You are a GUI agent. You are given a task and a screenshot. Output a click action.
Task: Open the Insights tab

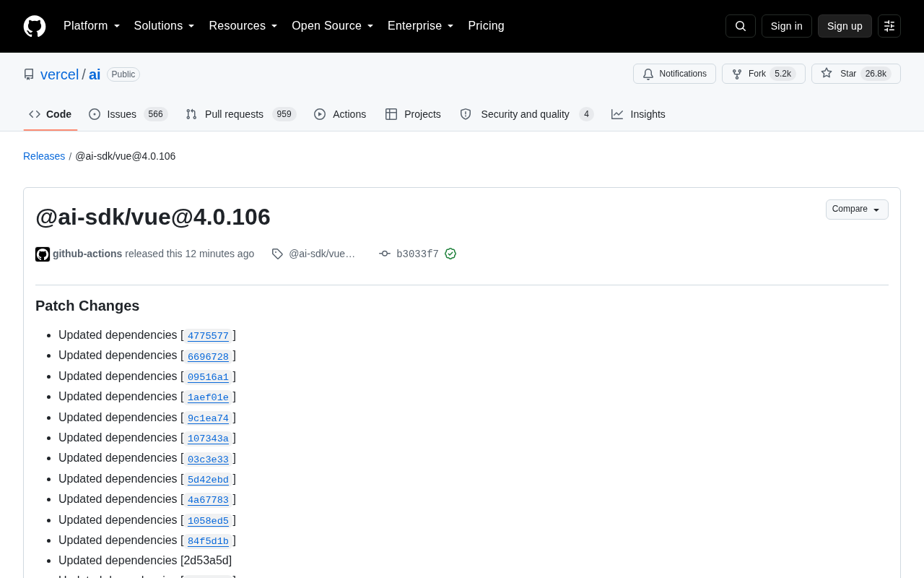[638, 114]
